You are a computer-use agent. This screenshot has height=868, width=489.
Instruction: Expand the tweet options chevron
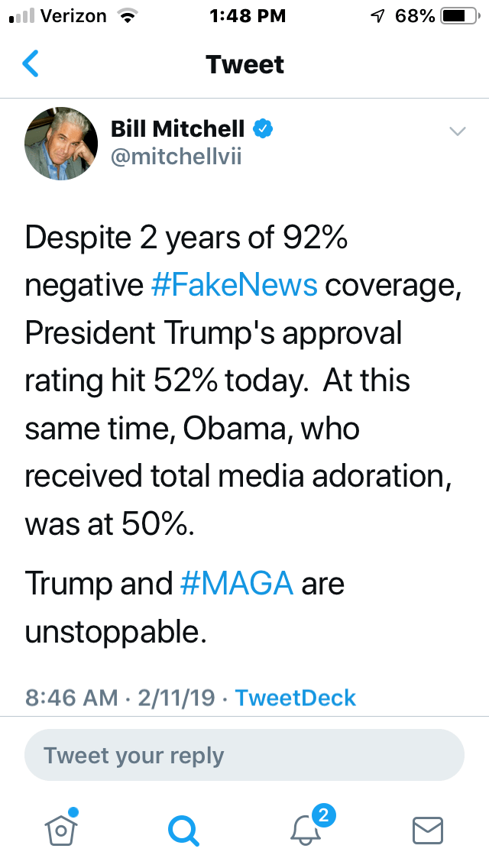coord(457,131)
